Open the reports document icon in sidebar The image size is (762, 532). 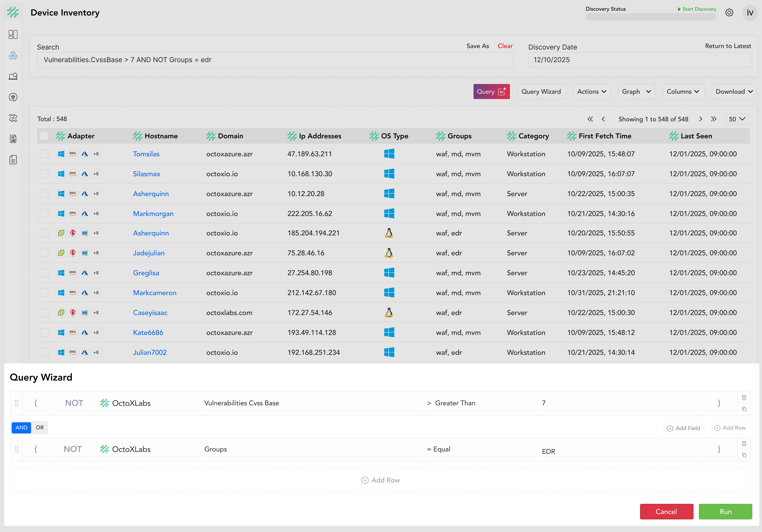click(13, 139)
